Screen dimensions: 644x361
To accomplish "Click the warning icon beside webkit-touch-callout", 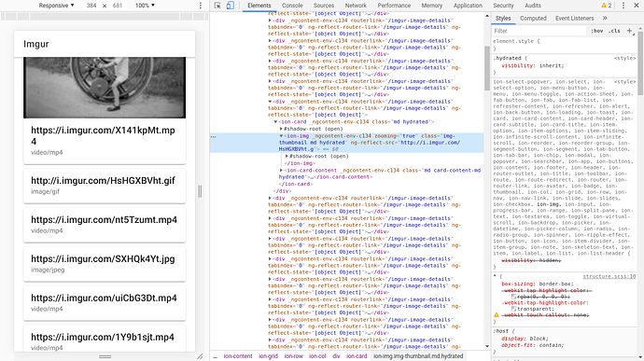I will point(497,315).
